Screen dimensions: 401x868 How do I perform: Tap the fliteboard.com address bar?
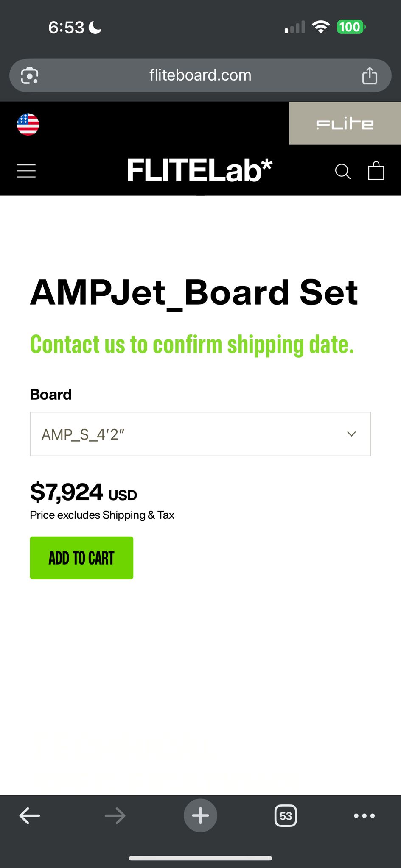200,75
